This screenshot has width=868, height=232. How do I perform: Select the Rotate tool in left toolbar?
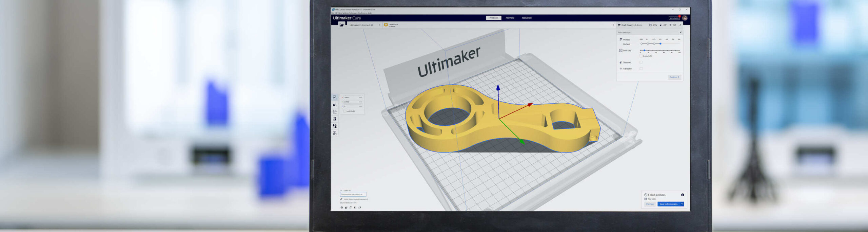click(x=335, y=112)
